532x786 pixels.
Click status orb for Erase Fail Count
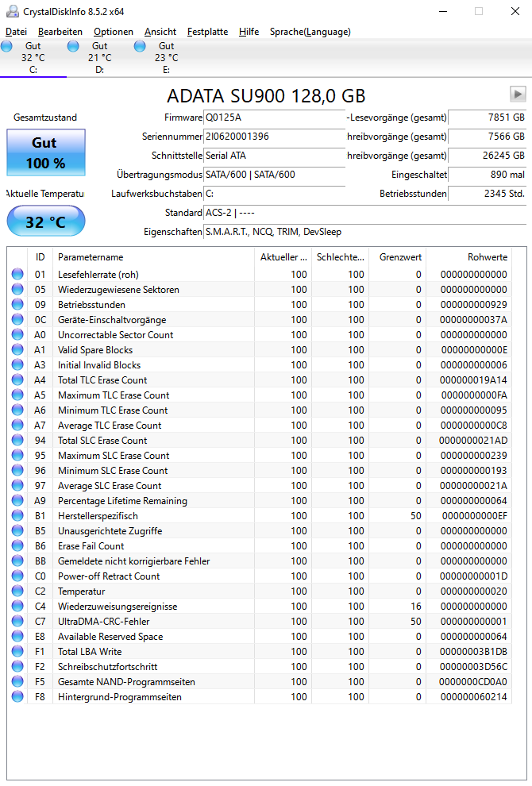17,545
